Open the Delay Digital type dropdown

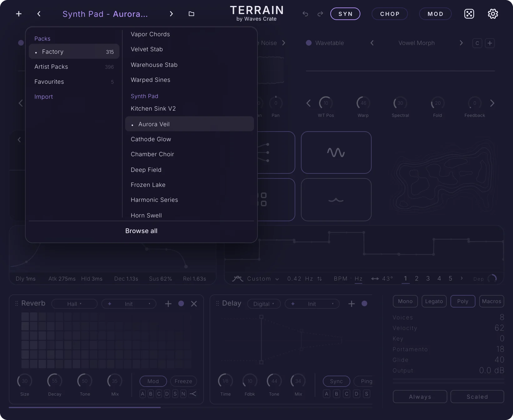point(264,304)
